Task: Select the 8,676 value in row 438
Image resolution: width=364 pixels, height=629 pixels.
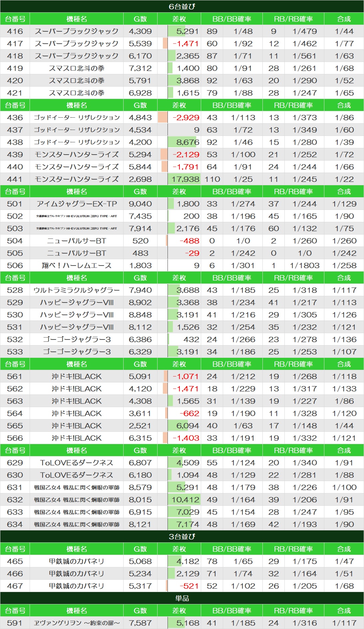Action: pyautogui.click(x=187, y=142)
